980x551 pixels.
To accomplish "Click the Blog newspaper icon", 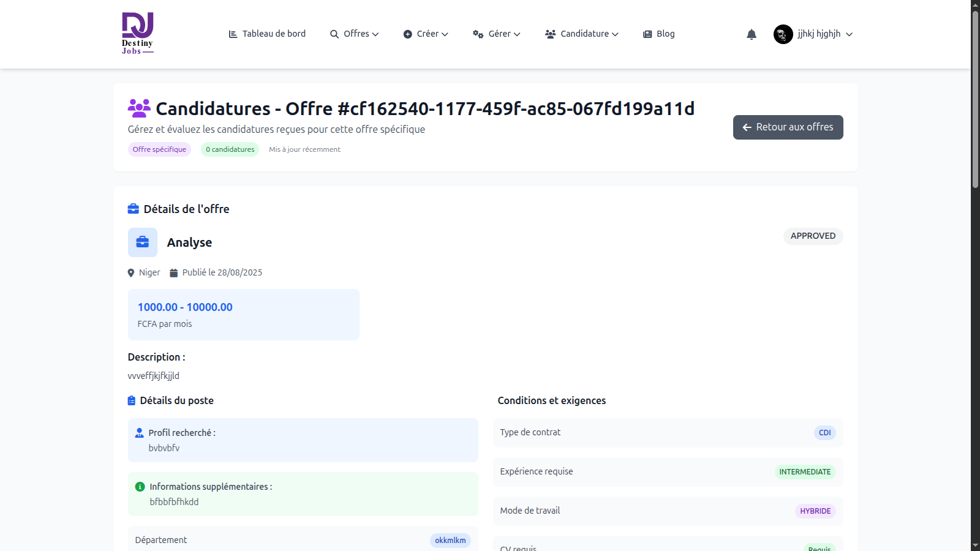I will click(647, 34).
